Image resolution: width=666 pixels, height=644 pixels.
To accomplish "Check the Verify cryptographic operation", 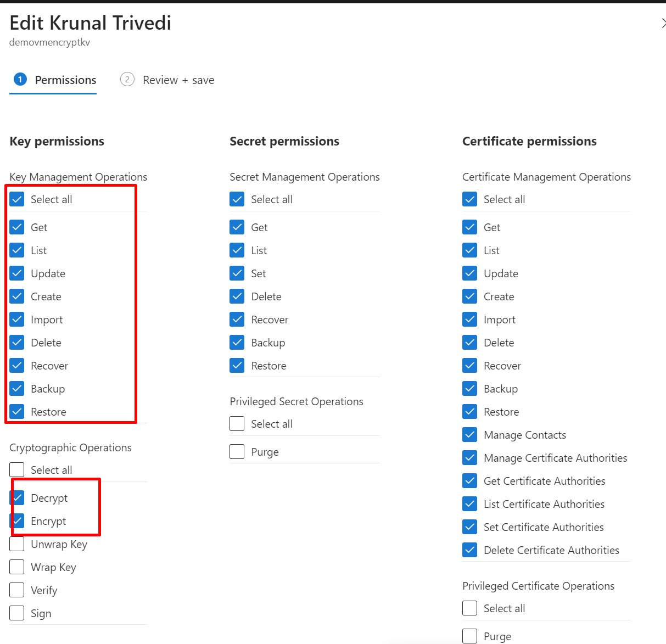I will tap(17, 590).
